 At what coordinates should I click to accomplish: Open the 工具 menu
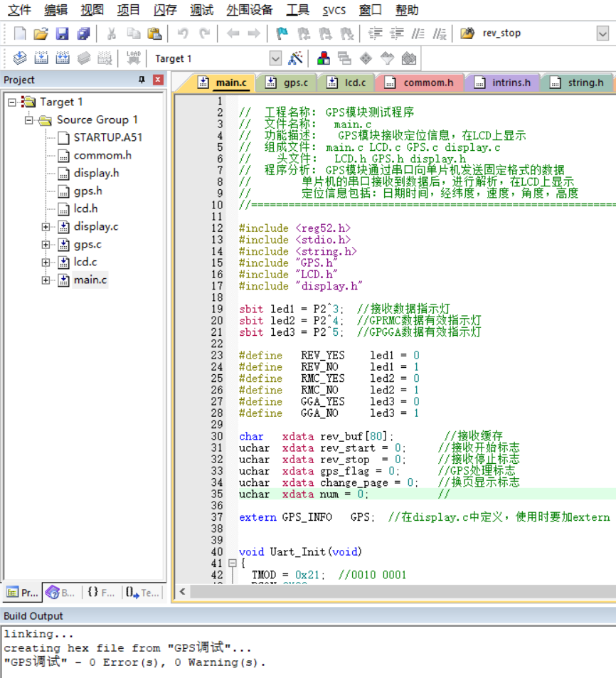point(297,9)
